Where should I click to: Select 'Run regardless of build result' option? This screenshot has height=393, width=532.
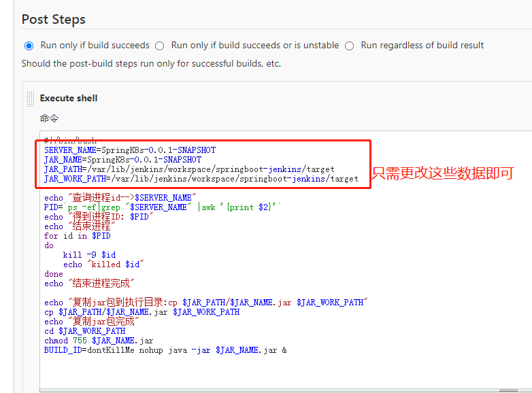coord(349,46)
